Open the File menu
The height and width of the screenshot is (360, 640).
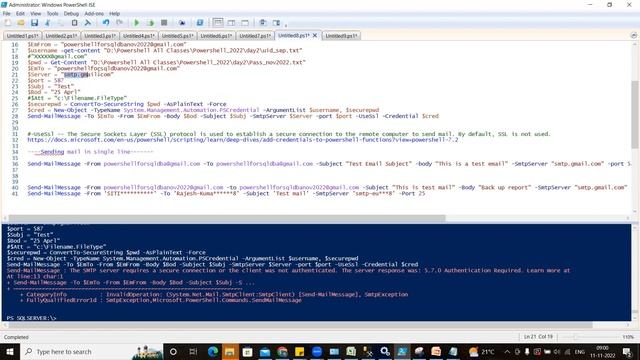pos(7,13)
